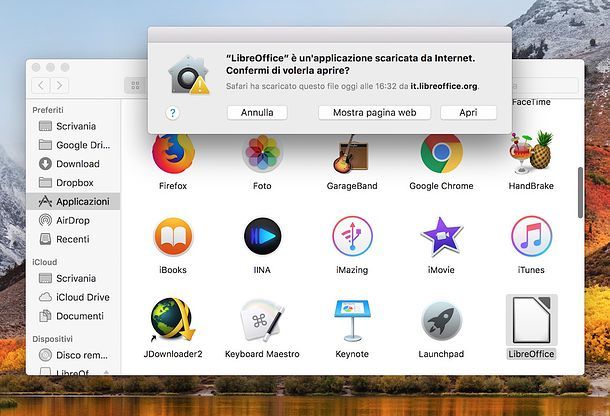Viewport: 610px width, 416px height.
Task: Click the Download sidebar arrow icon
Action: pyautogui.click(x=45, y=164)
